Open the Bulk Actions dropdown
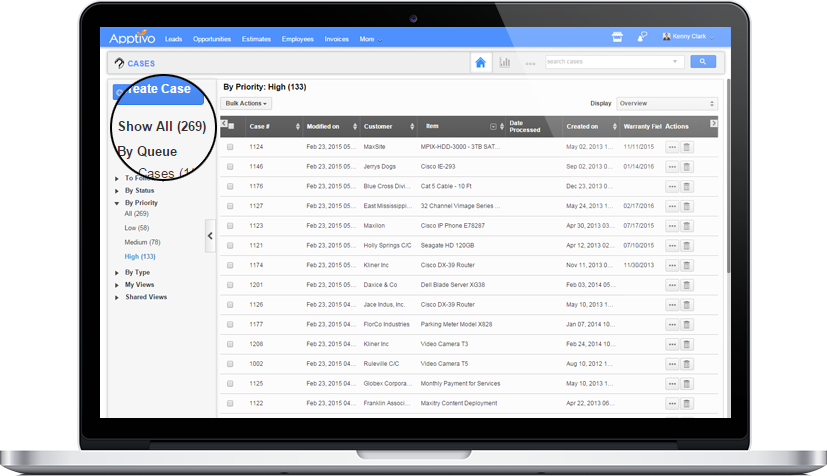The image size is (827, 476). 246,103
